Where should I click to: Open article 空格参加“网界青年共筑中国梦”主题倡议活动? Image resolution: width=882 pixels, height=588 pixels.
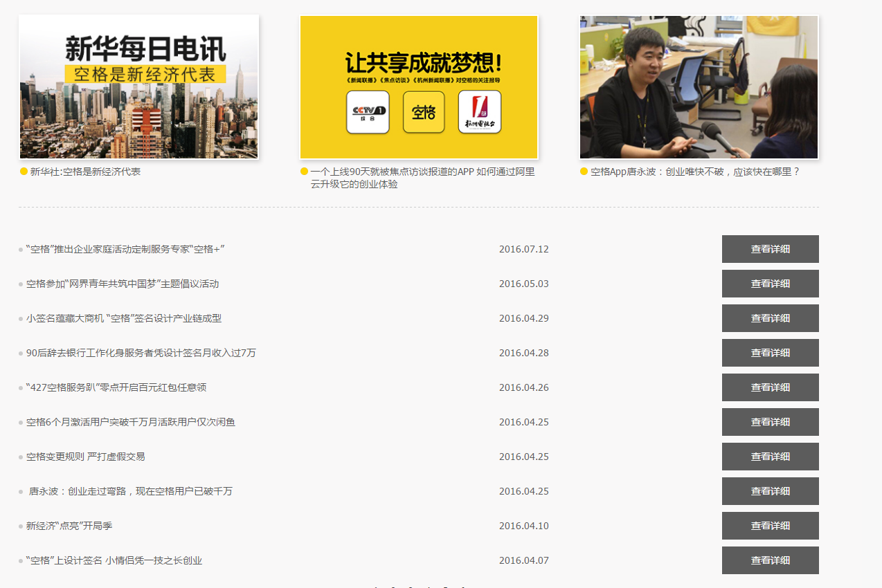click(x=123, y=284)
